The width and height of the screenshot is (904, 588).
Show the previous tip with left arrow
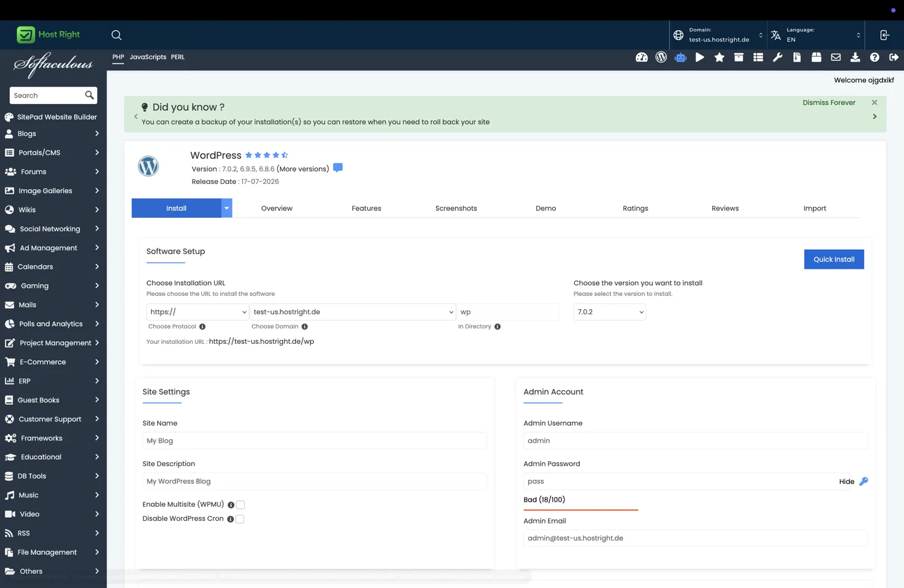tap(136, 116)
